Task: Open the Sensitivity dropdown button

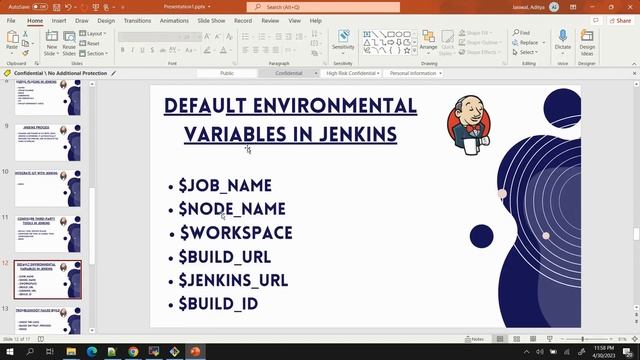Action: [343, 42]
